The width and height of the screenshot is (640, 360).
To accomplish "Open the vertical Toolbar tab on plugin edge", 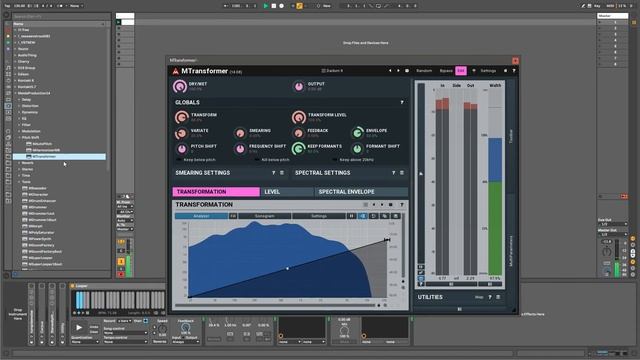I will (511, 136).
